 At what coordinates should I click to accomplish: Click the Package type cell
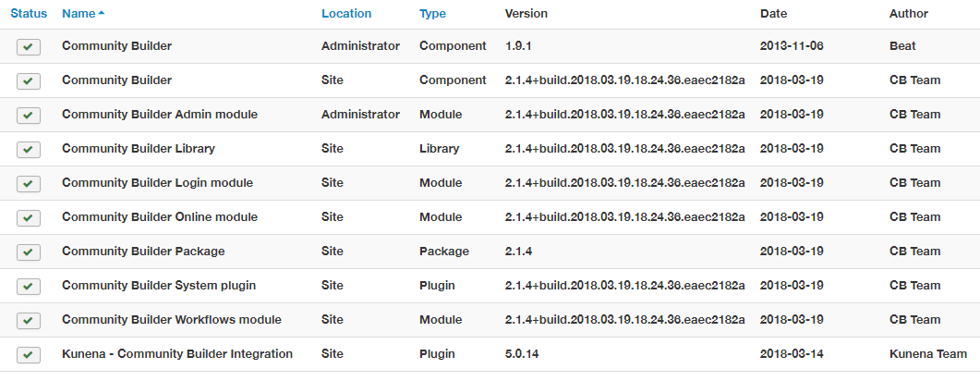tap(444, 252)
